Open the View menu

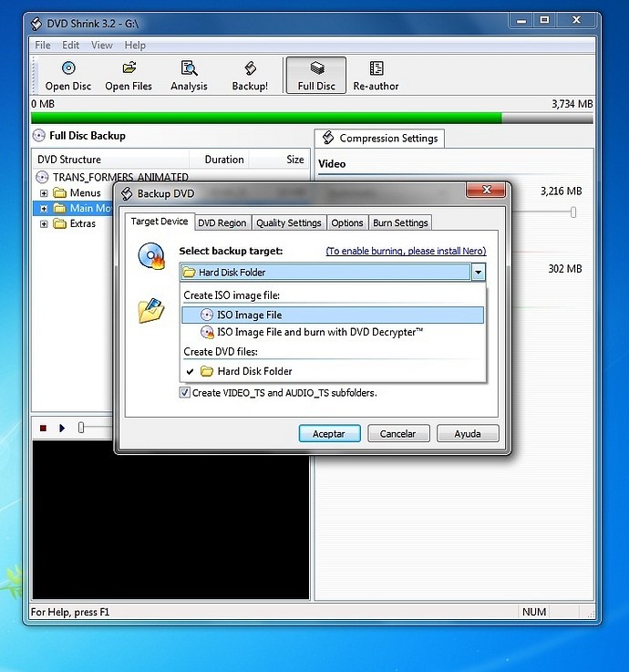102,45
